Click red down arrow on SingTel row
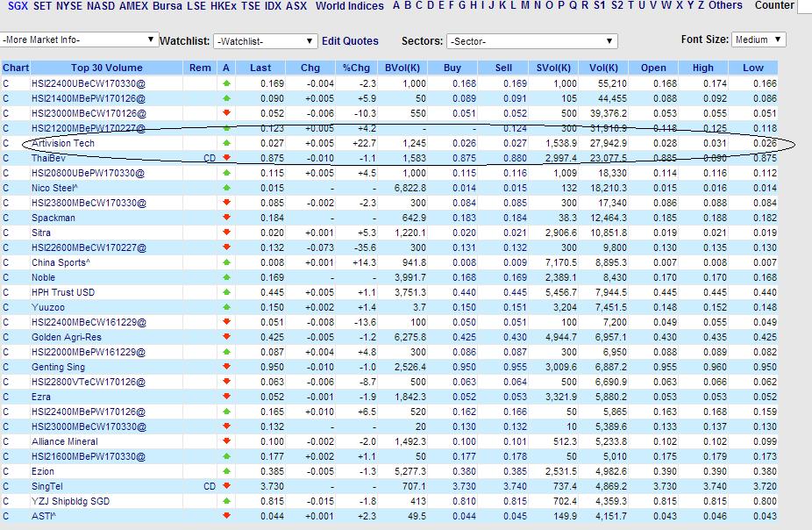 [226, 486]
